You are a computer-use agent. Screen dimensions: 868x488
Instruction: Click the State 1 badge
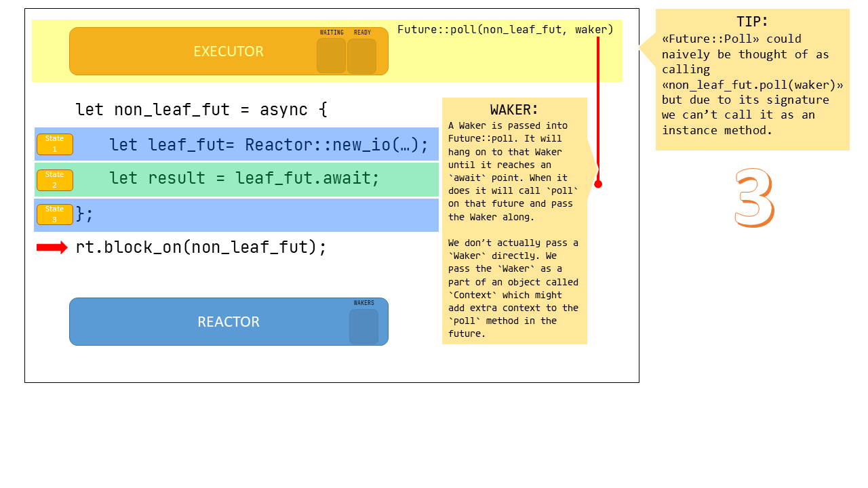click(55, 144)
